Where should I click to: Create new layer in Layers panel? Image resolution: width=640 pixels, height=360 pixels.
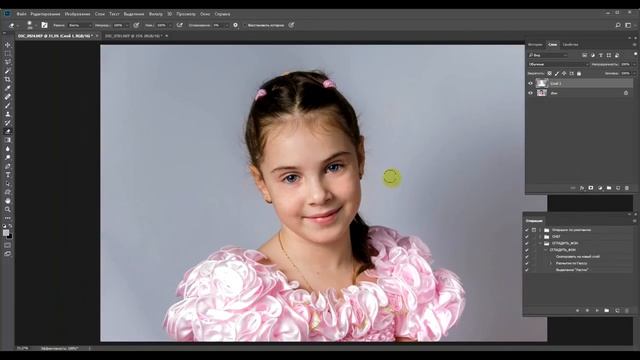[x=618, y=188]
